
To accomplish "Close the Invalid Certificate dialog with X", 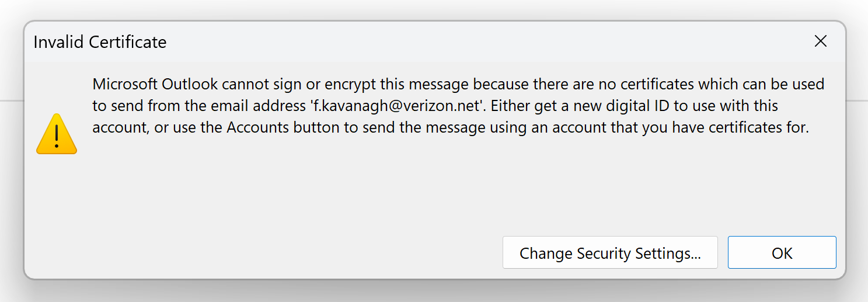I will tap(821, 41).
